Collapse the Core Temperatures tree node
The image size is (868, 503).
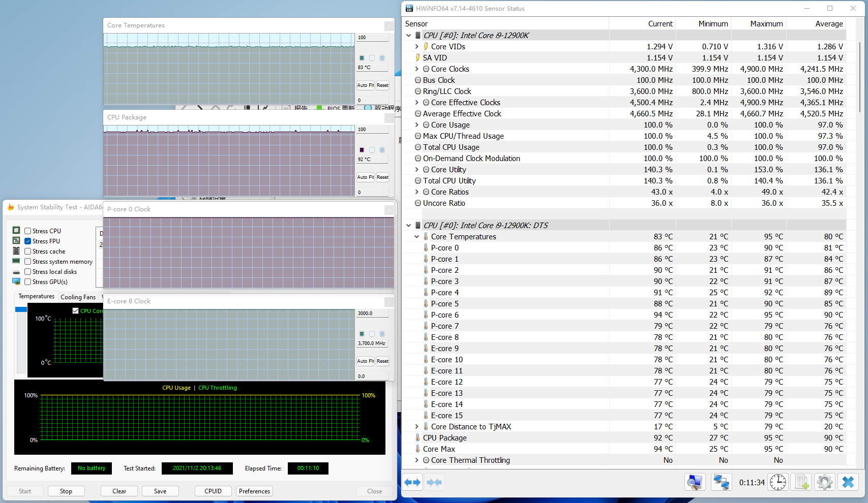[x=417, y=237]
